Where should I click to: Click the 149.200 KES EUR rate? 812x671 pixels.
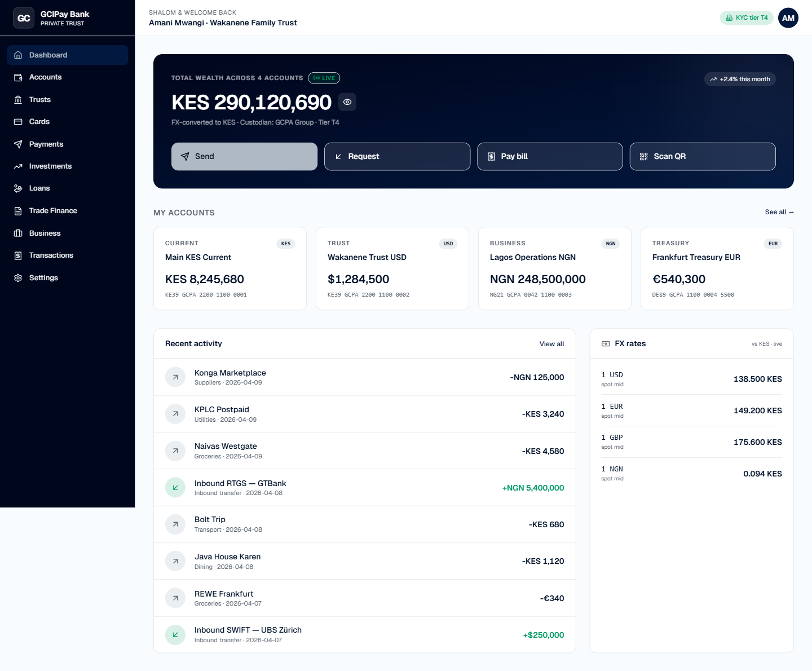pos(757,410)
